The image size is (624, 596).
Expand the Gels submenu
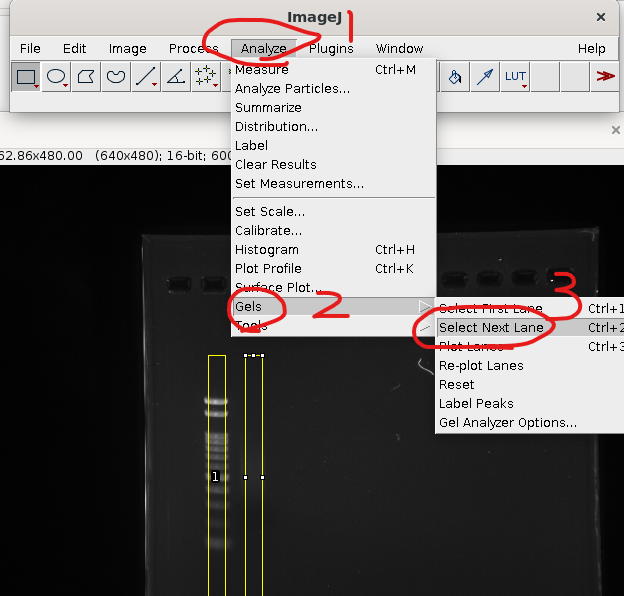coord(333,306)
